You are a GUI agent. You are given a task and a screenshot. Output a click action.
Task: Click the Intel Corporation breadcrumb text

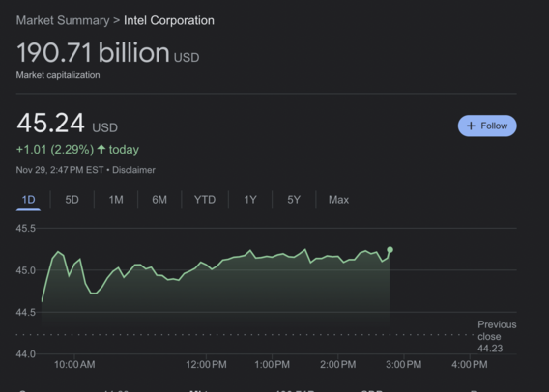tap(169, 20)
